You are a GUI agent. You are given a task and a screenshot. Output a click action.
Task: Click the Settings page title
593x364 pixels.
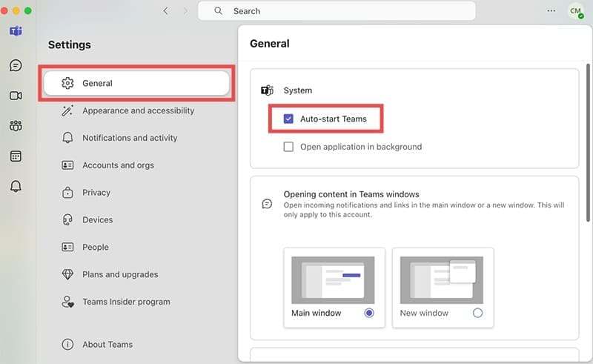tap(70, 44)
